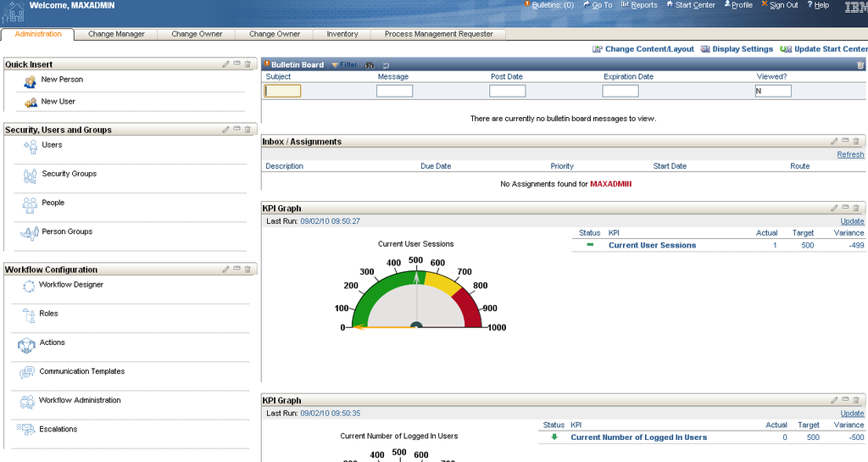
Task: Open the Reports menu
Action: point(639,5)
